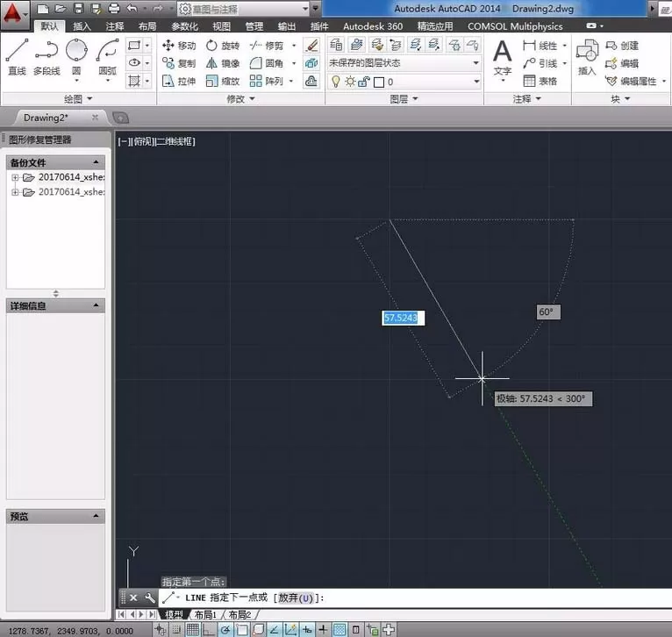The height and width of the screenshot is (637, 672).
Task: Click the Create block (创建) button
Action: 622,46
